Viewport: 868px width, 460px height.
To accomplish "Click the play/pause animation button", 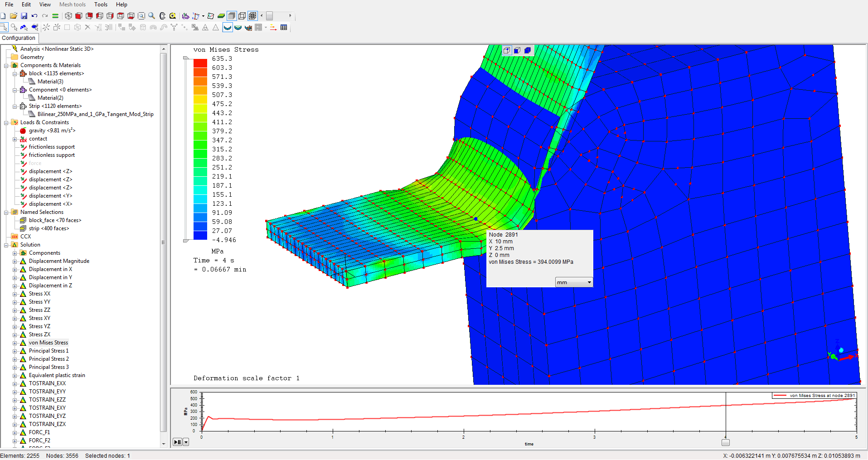I will click(x=178, y=442).
